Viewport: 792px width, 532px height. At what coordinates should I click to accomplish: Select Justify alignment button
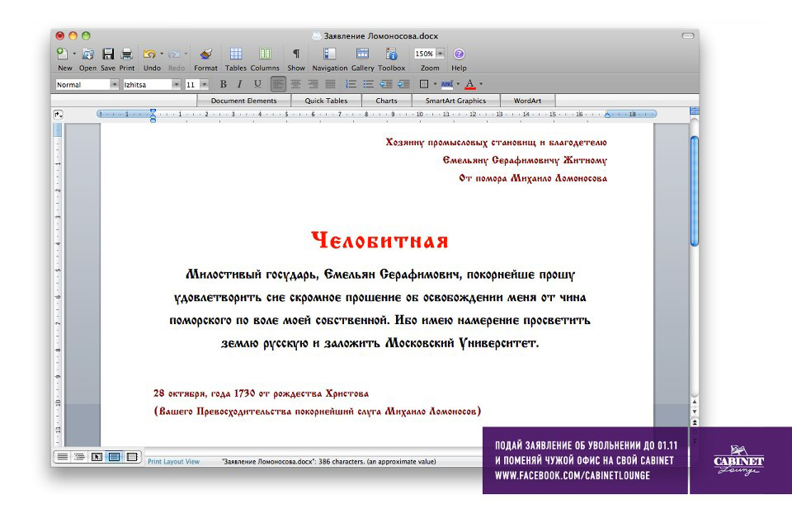330,84
